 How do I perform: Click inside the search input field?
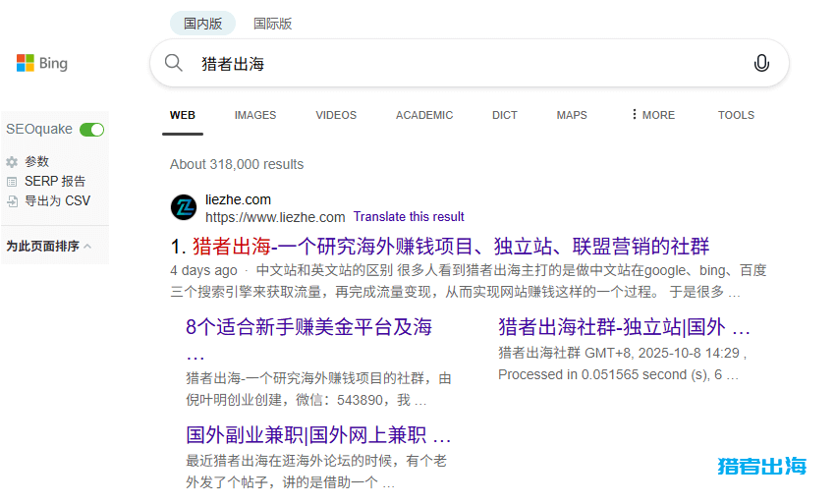click(462, 64)
